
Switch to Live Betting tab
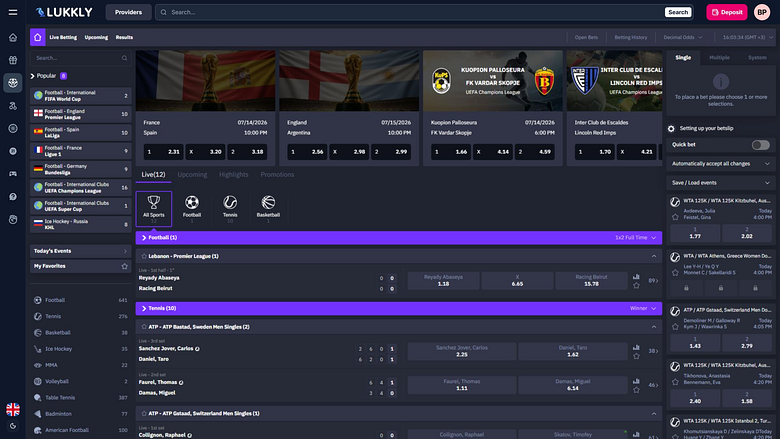63,37
